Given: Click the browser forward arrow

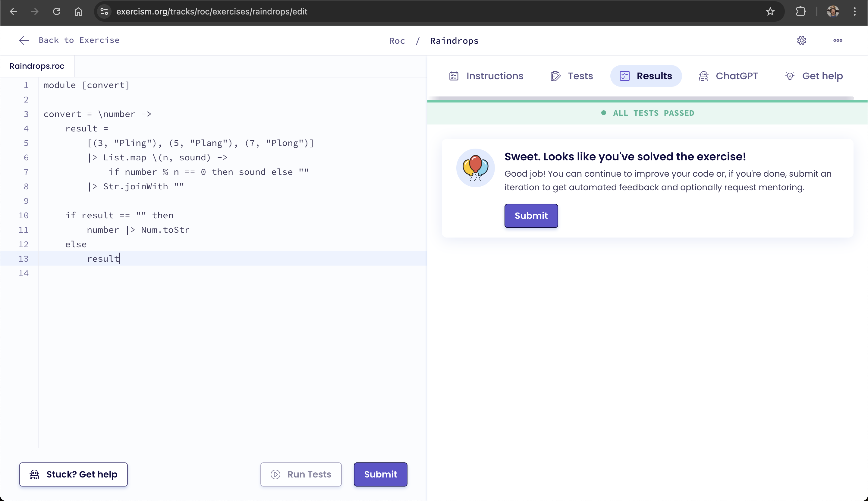Looking at the screenshot, I should tap(35, 12).
